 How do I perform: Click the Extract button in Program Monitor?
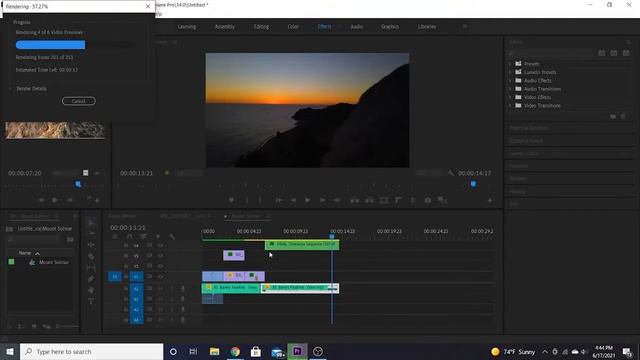tap(369, 200)
